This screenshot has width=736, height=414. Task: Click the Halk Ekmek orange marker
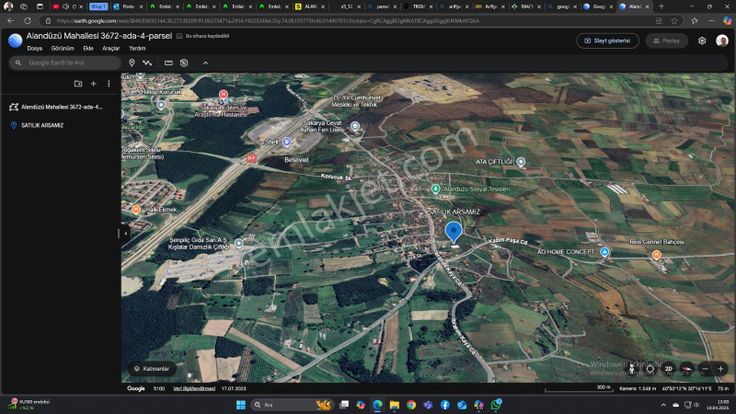[136, 209]
